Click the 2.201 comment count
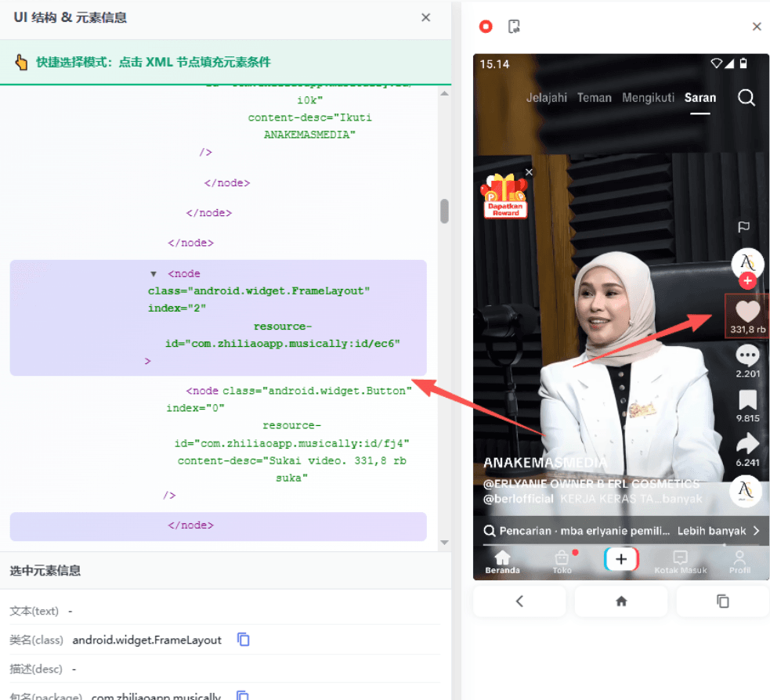 click(747, 373)
